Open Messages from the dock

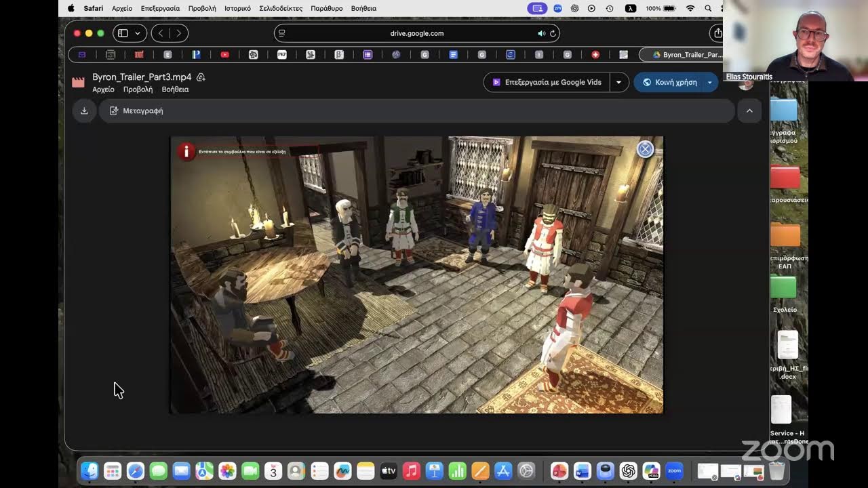click(159, 470)
